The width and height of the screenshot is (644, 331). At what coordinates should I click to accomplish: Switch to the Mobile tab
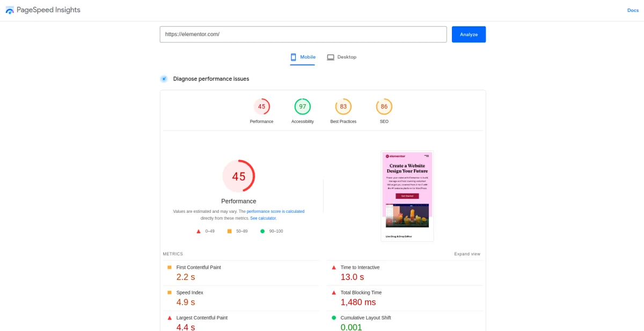coord(303,57)
